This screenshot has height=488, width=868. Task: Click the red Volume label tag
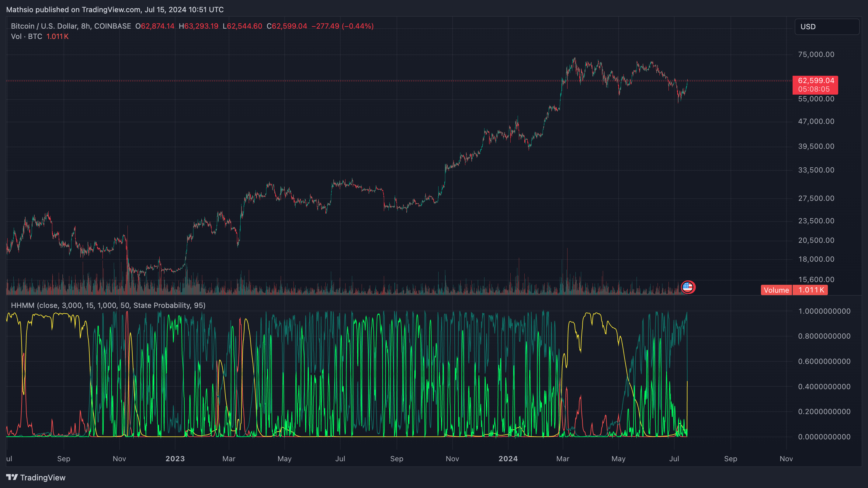pos(776,290)
